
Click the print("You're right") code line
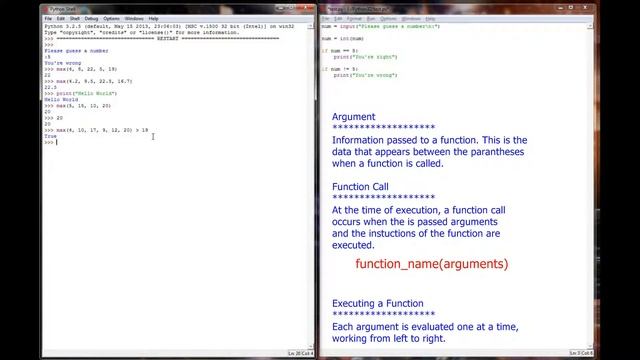click(365, 57)
